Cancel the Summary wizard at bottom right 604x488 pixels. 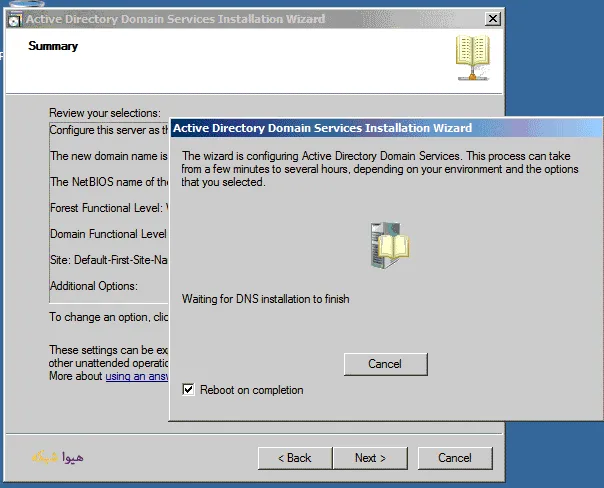pos(455,458)
